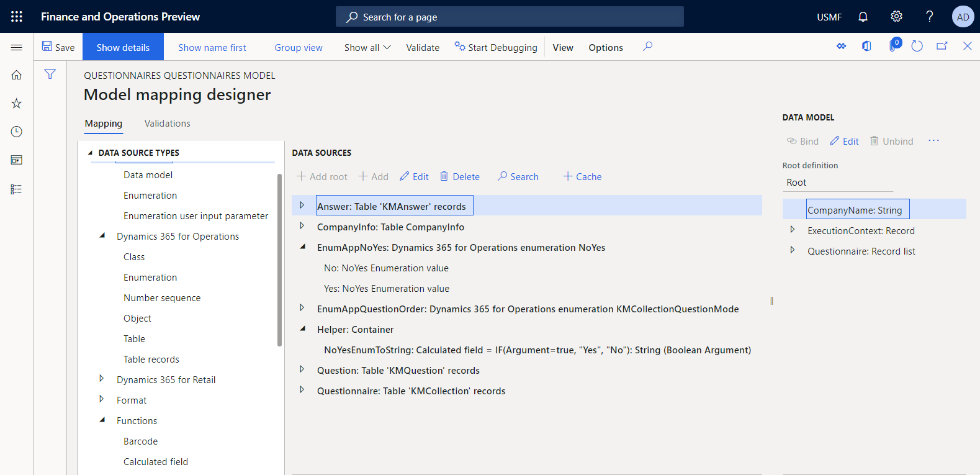Open the app launcher waffle icon
Image resolution: width=980 pixels, height=475 pixels.
[17, 17]
